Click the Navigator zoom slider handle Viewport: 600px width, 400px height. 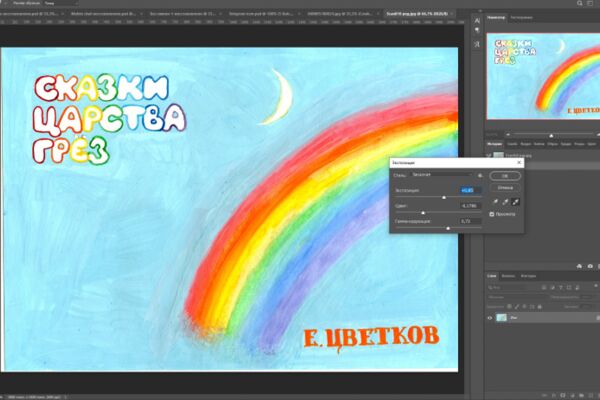tap(551, 135)
